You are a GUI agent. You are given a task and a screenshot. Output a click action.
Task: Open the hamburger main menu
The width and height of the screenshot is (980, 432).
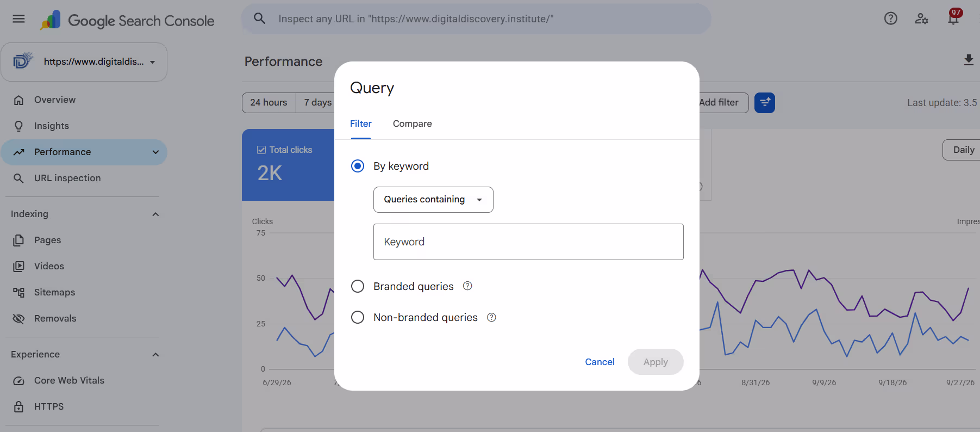(18, 19)
